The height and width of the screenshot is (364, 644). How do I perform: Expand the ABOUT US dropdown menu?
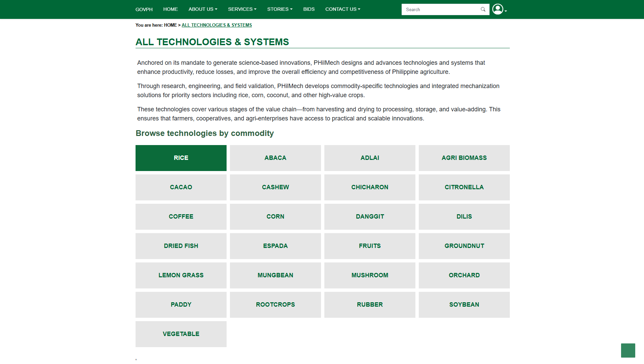point(203,9)
